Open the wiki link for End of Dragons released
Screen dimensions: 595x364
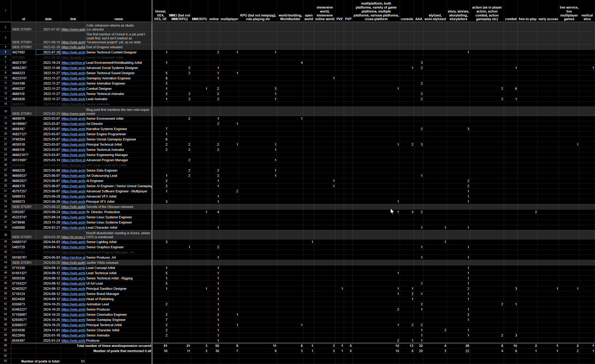tap(73, 47)
